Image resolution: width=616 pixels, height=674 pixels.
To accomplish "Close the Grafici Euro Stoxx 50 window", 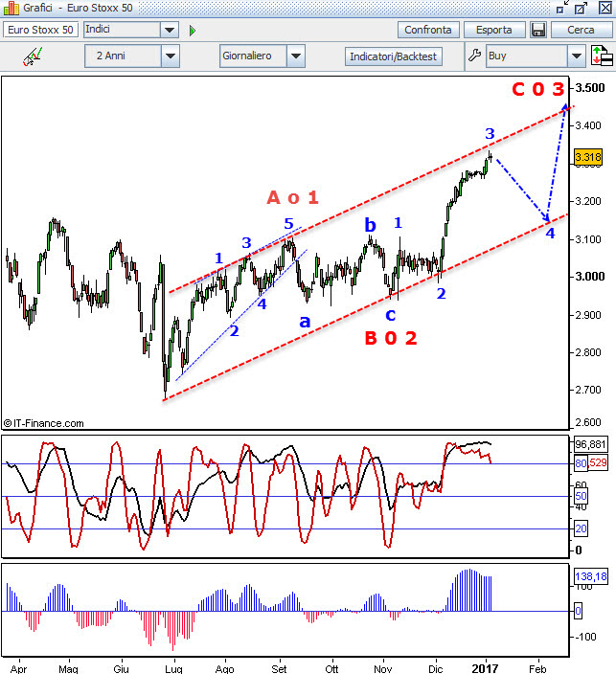I will [605, 8].
